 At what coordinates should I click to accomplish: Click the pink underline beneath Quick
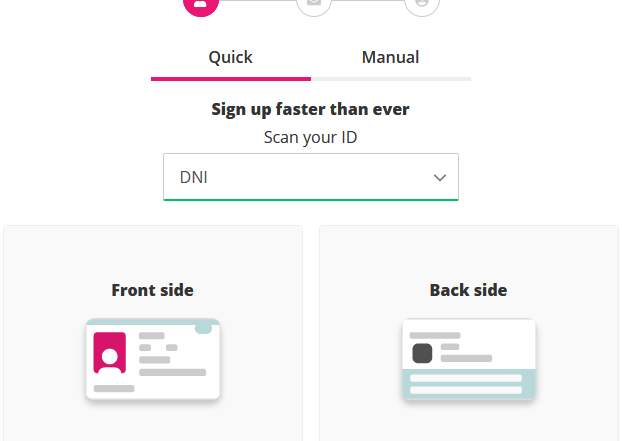(231, 79)
